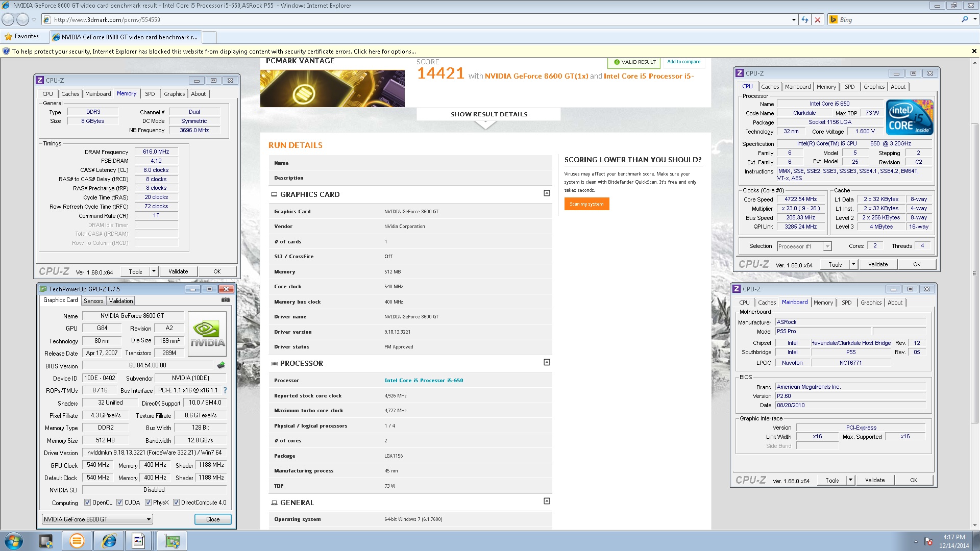Open the GPU-Z graphics card selection dropdown
980x551 pixels.
pyautogui.click(x=97, y=519)
